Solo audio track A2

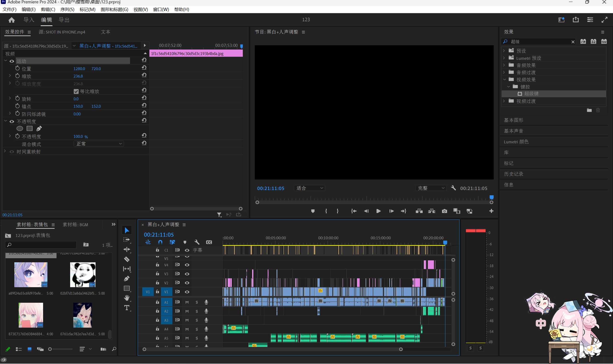[197, 312]
